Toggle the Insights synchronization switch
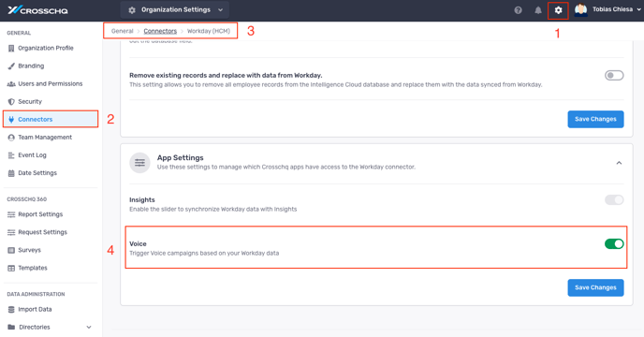The height and width of the screenshot is (337, 644). click(614, 199)
